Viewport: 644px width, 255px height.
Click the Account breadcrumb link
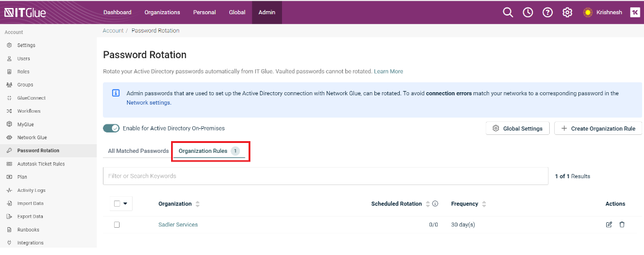(x=113, y=31)
